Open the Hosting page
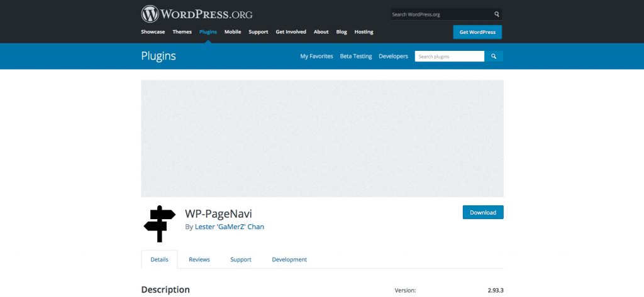Viewport: 644px width, 297px height. [x=364, y=31]
